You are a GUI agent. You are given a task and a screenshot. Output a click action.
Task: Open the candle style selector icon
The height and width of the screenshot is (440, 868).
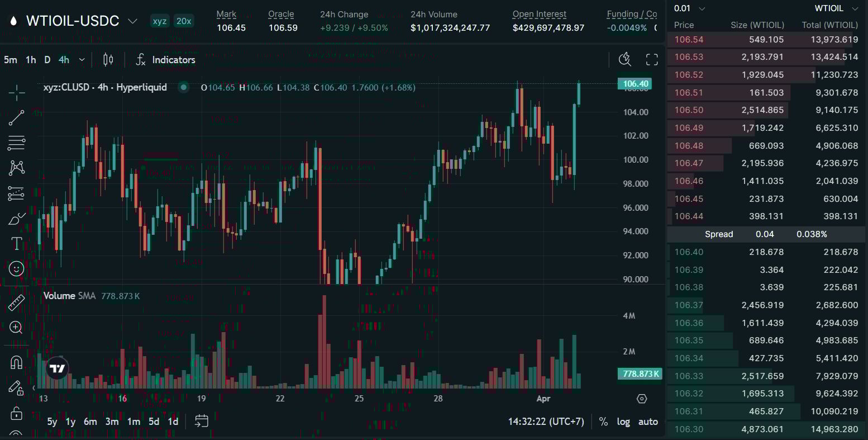[x=107, y=59]
